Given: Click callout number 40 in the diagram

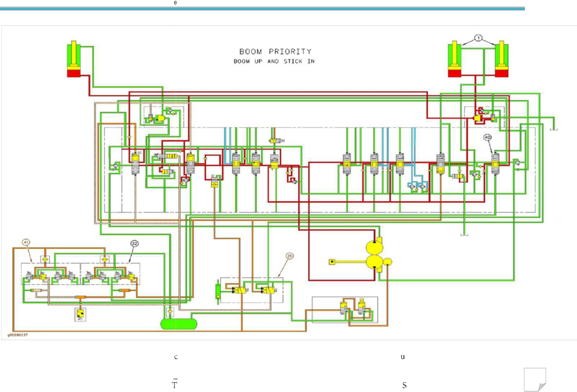Looking at the screenshot, I should pos(487,137).
